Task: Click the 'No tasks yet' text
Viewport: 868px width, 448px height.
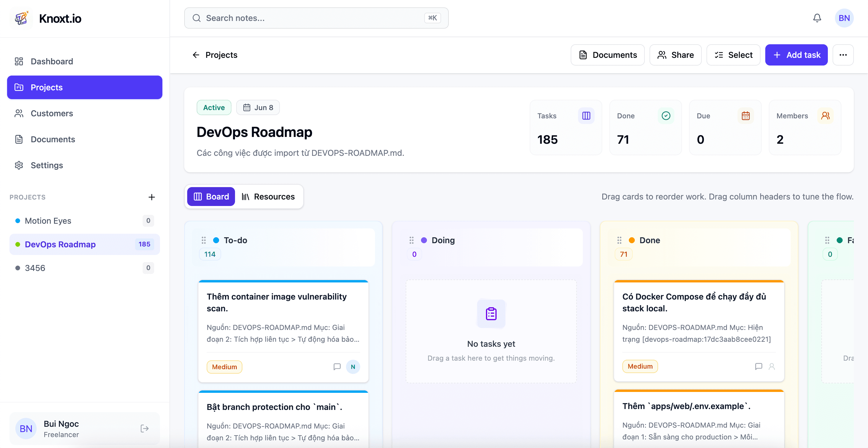Action: pyautogui.click(x=491, y=344)
